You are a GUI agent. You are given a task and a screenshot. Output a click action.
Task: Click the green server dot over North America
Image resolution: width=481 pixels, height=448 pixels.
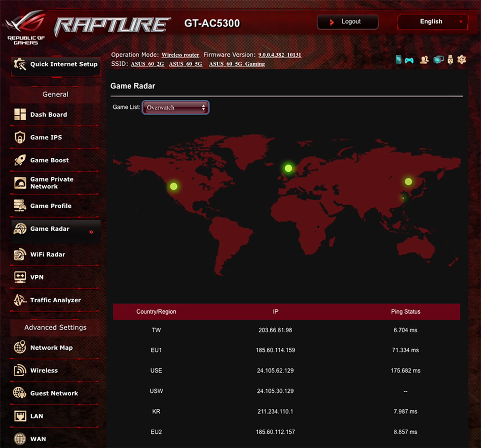point(174,186)
